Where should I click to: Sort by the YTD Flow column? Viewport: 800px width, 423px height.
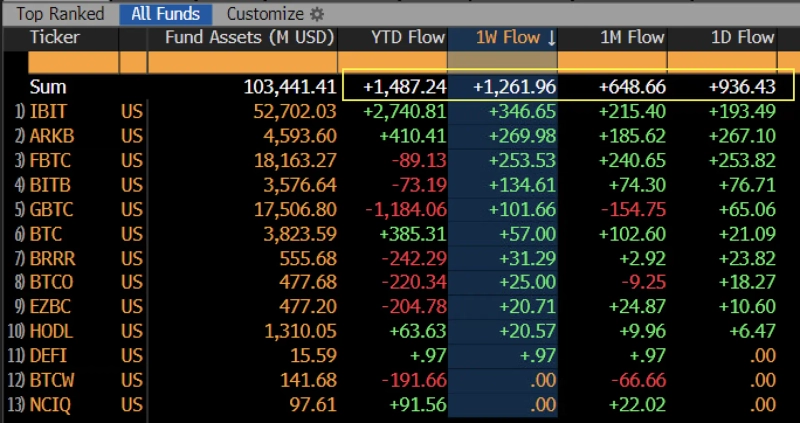tap(406, 38)
